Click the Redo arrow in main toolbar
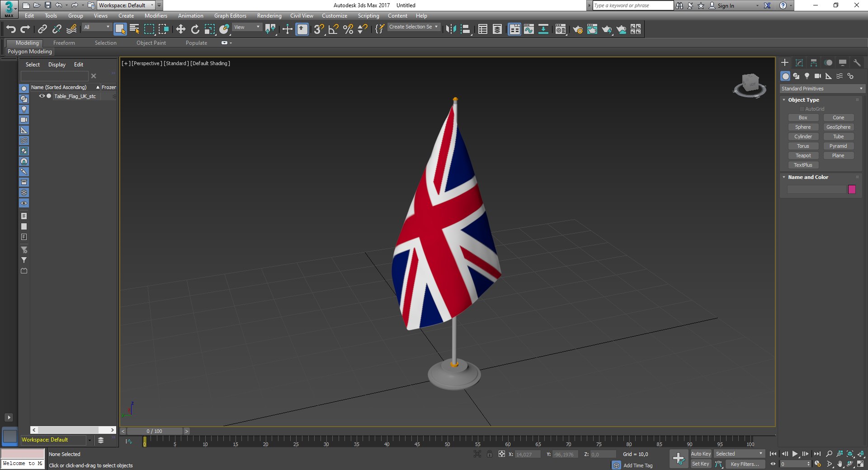 pyautogui.click(x=25, y=29)
